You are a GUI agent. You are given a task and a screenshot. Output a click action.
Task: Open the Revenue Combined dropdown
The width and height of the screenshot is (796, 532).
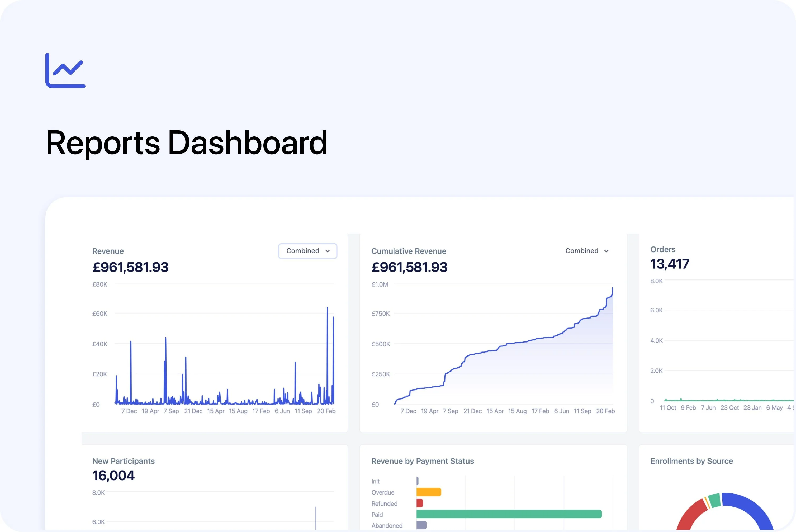click(307, 251)
